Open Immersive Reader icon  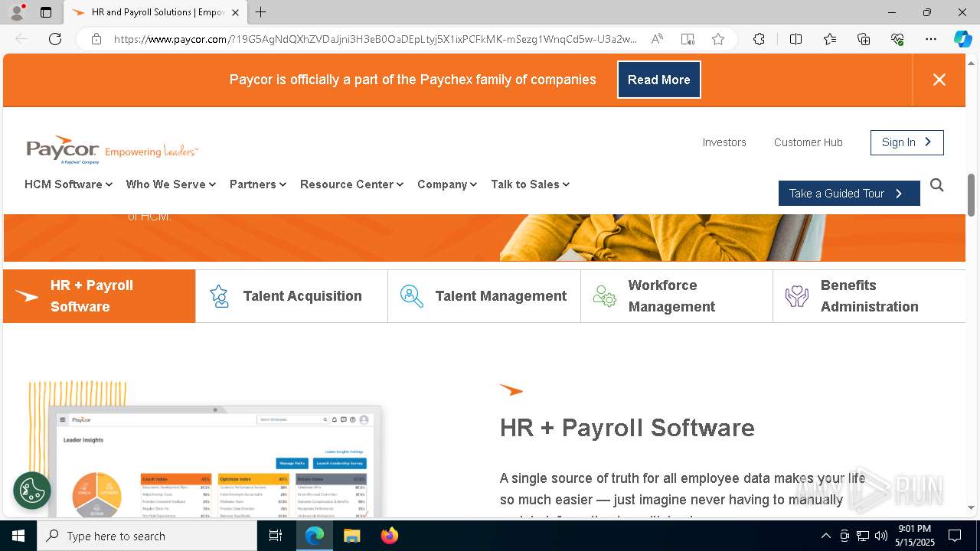[x=688, y=39]
